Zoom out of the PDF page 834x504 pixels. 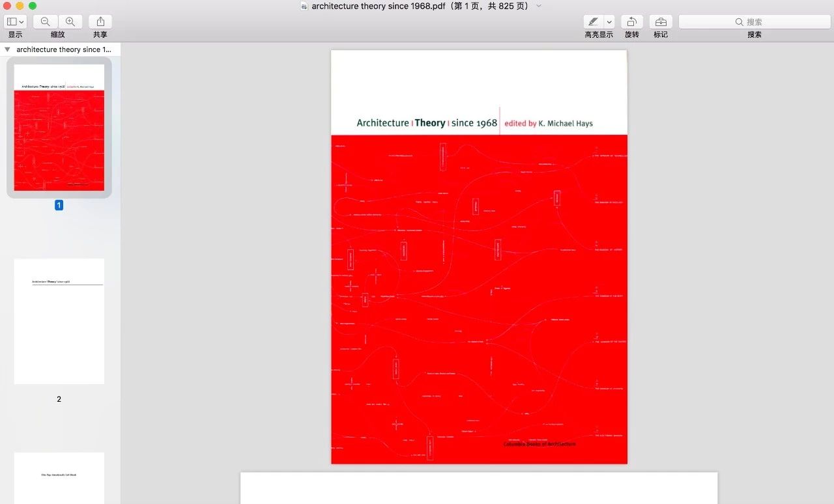[45, 21]
